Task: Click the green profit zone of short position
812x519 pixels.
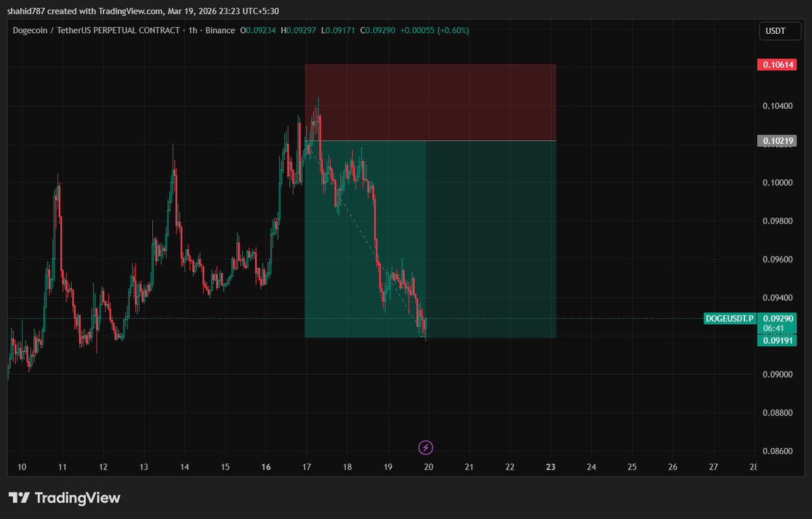Action: (x=430, y=239)
